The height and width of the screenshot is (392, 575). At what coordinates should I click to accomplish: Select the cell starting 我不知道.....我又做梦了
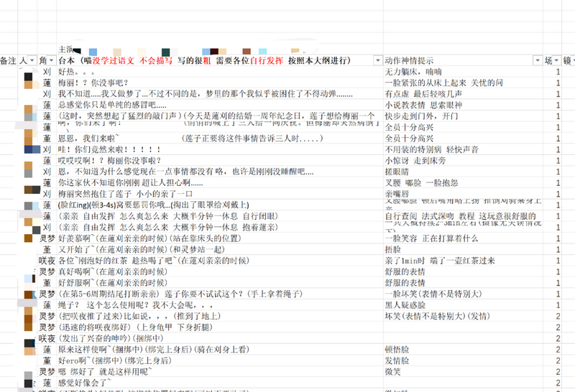220,94
